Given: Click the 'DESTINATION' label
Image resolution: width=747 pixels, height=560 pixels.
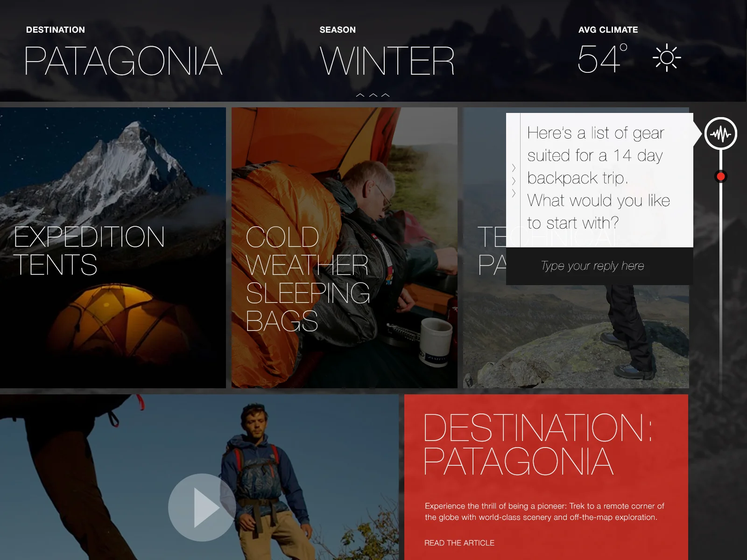Looking at the screenshot, I should click(x=56, y=30).
